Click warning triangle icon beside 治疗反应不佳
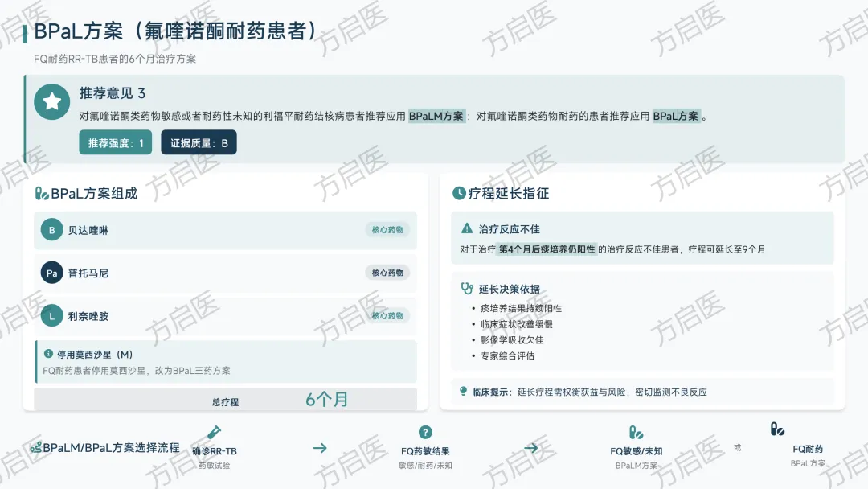Screen dimensions: 868x489 (467, 228)
